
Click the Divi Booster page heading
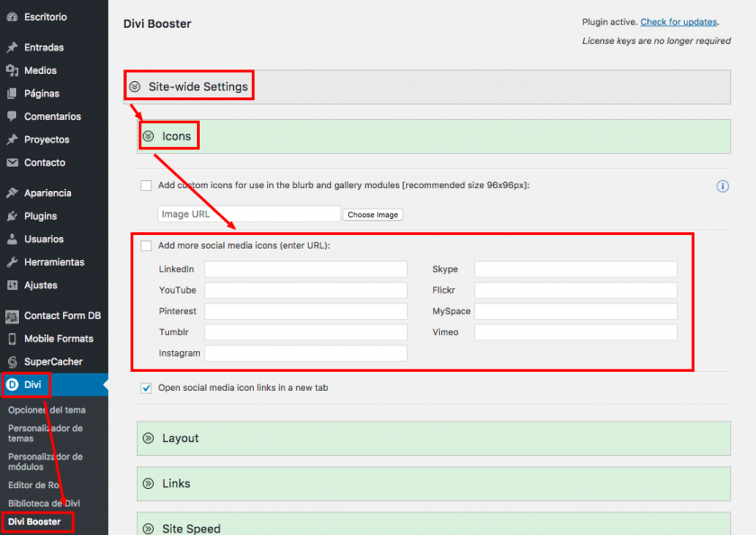point(157,23)
